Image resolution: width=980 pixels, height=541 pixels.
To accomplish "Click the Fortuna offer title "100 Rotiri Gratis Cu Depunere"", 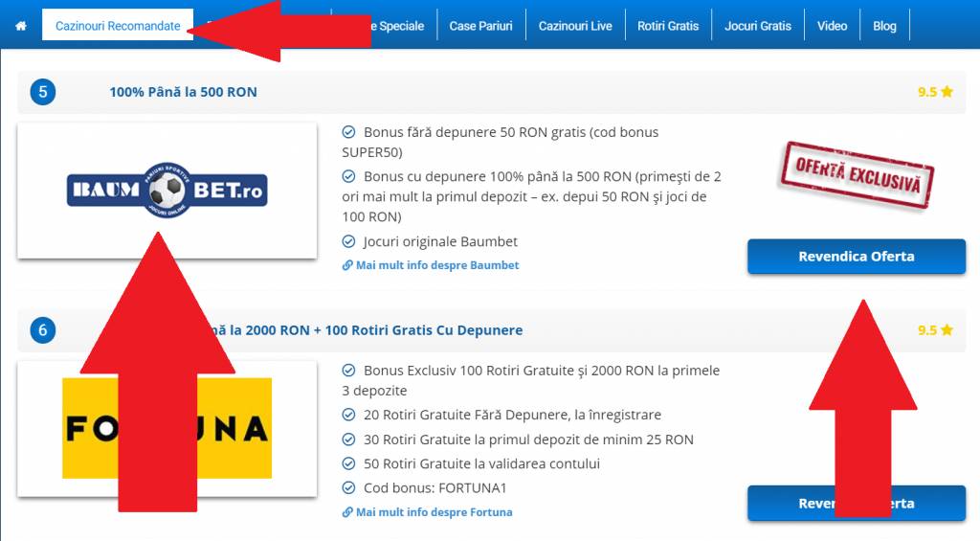I will click(424, 330).
